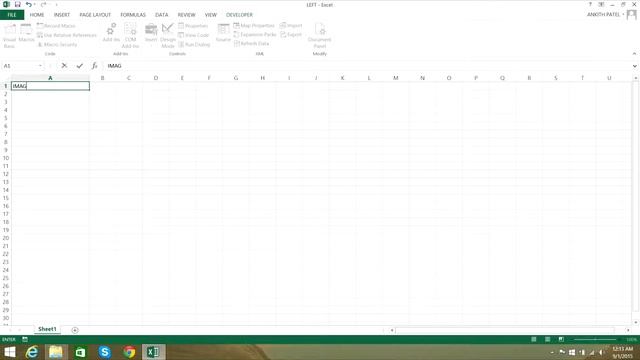Open Insert controls dropdown
The image size is (640, 360).
[151, 35]
